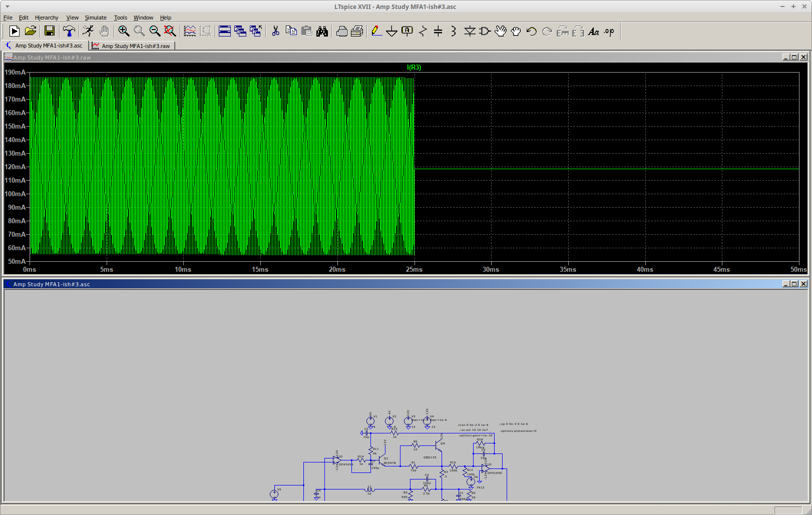
Task: Click the 50ms time axis label
Action: (798, 269)
